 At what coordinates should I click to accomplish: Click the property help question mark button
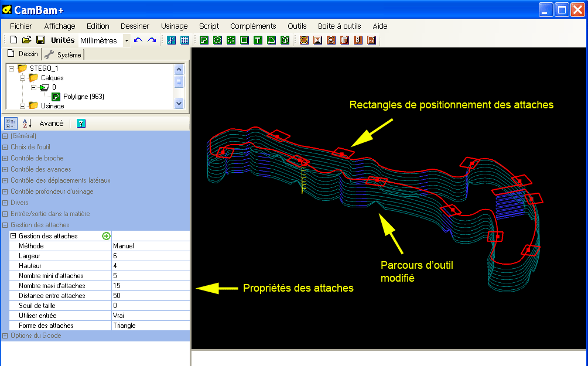point(81,124)
